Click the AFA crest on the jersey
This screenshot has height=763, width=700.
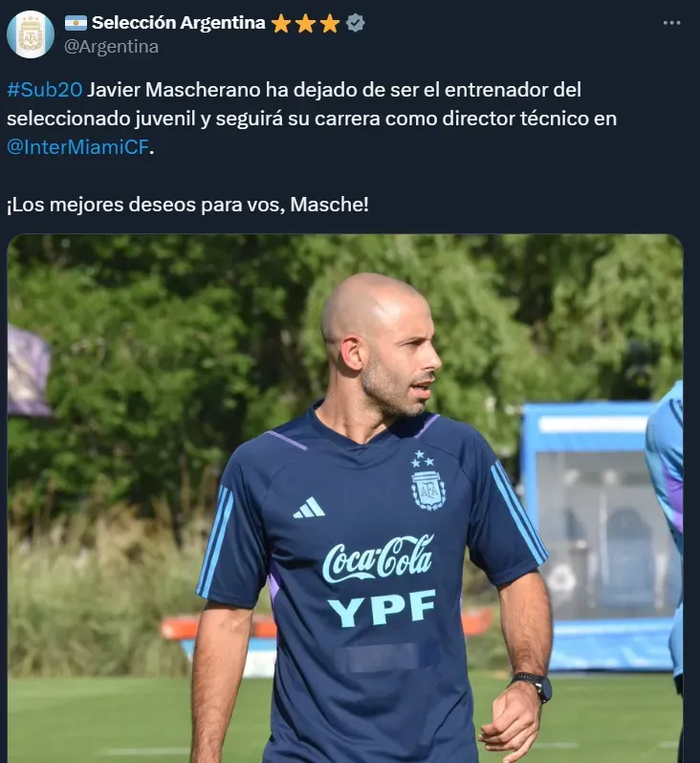[x=427, y=481]
